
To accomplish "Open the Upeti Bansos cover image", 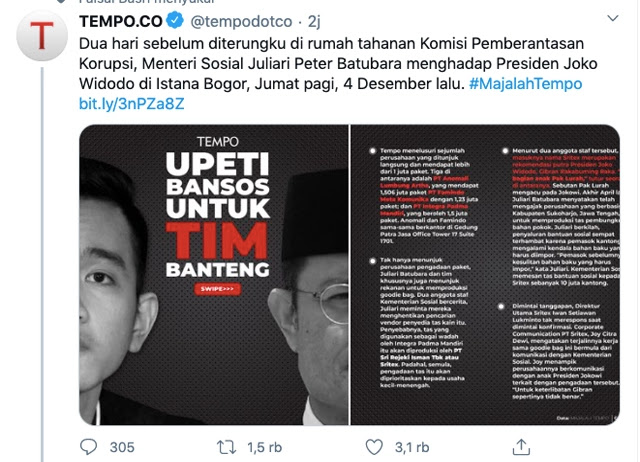I will tap(214, 275).
